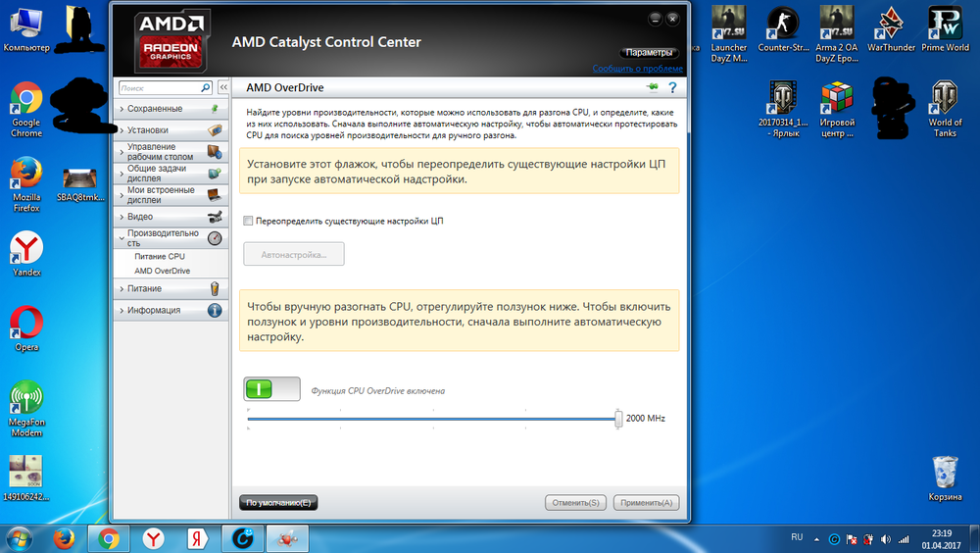Click the Информация blue info icon
Viewport: 980px width, 553px height.
215,310
